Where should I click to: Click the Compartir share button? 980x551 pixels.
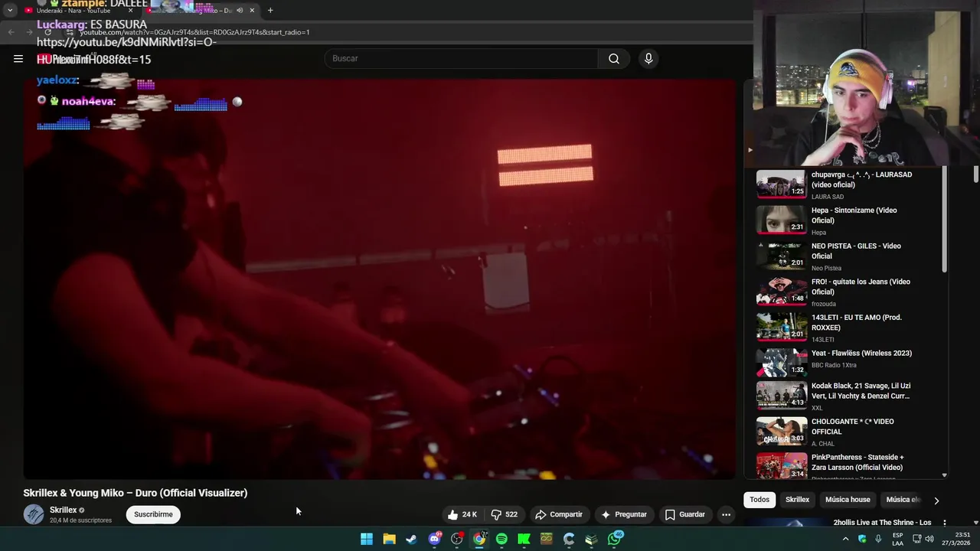click(x=558, y=514)
